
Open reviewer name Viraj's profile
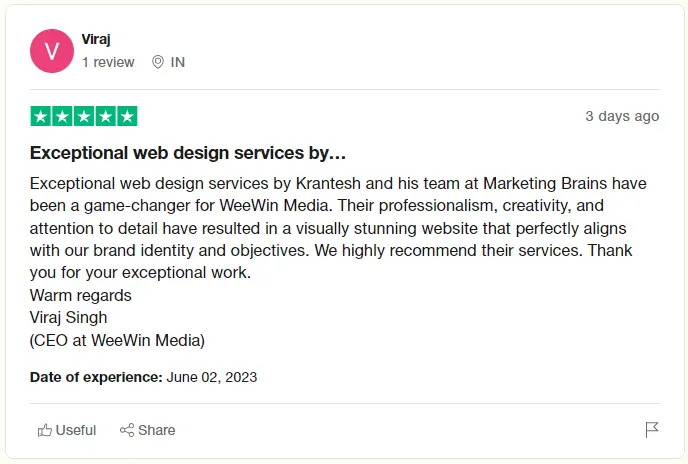pyautogui.click(x=97, y=39)
